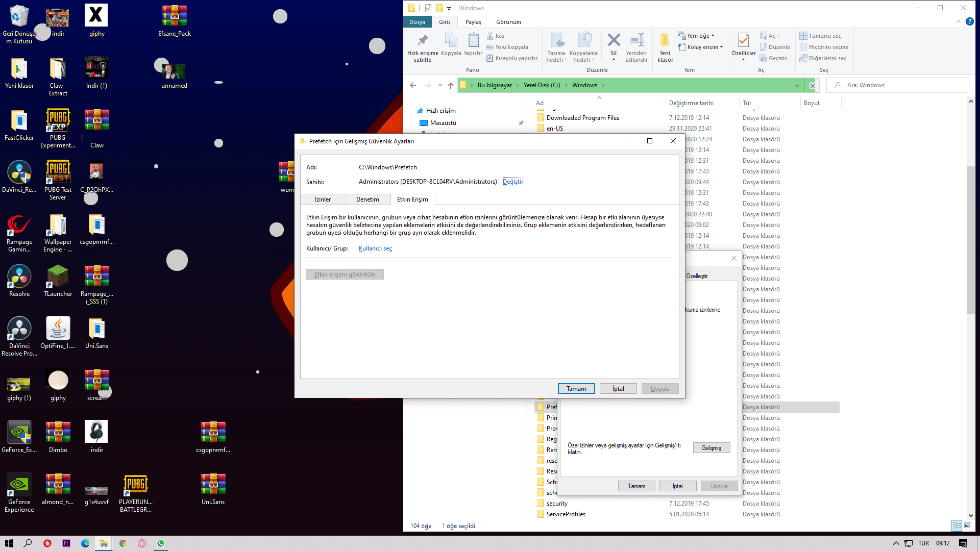Click the up-folder arrow in navigation bar
Image resolution: width=980 pixels, height=551 pixels.
450,85
